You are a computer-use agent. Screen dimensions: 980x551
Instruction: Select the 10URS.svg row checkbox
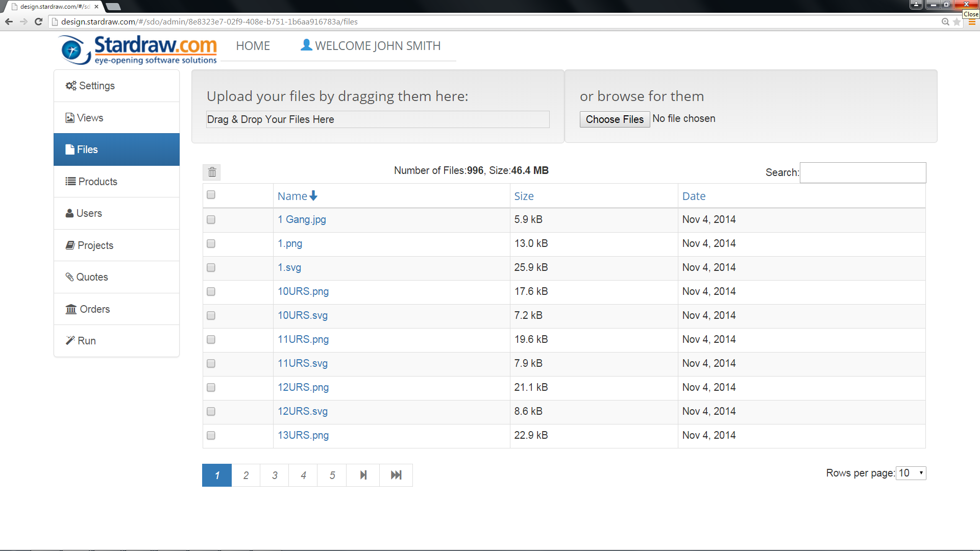coord(211,315)
